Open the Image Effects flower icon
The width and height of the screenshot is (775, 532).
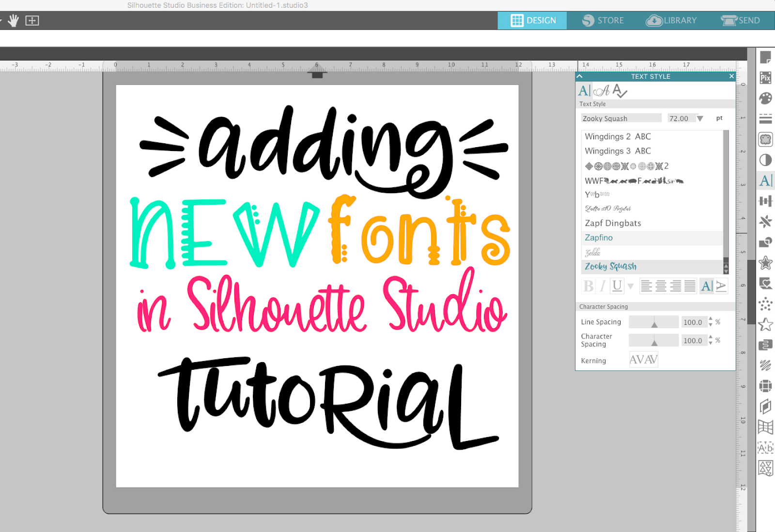pyautogui.click(x=765, y=139)
